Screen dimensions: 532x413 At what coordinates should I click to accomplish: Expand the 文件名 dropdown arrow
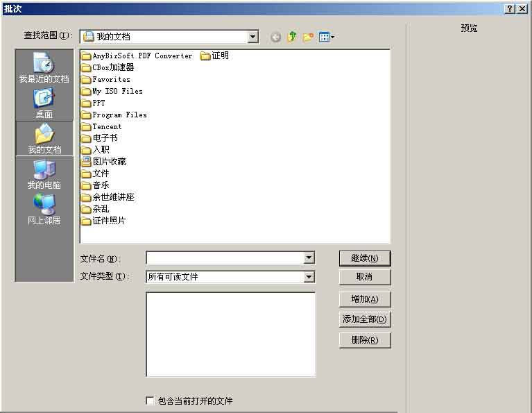click(x=309, y=258)
